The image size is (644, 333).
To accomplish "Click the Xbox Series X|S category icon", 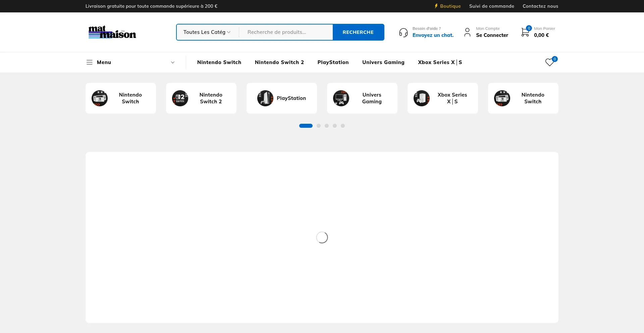I will click(422, 98).
